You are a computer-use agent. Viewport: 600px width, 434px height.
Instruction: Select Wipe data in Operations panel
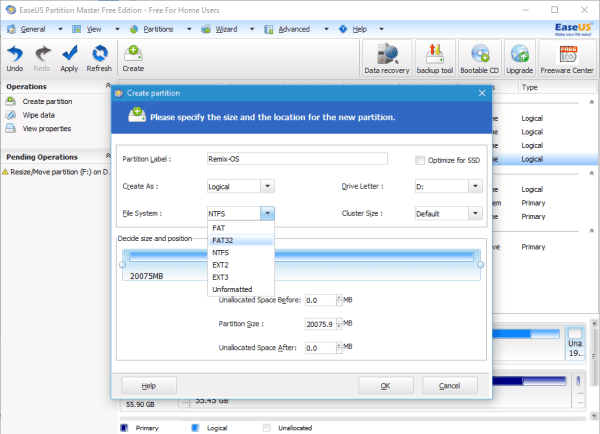38,115
